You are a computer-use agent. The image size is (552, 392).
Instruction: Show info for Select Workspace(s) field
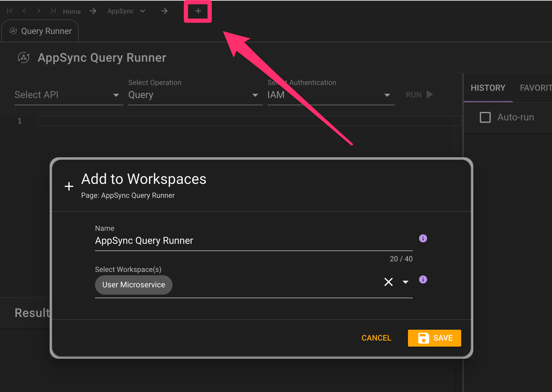(423, 279)
